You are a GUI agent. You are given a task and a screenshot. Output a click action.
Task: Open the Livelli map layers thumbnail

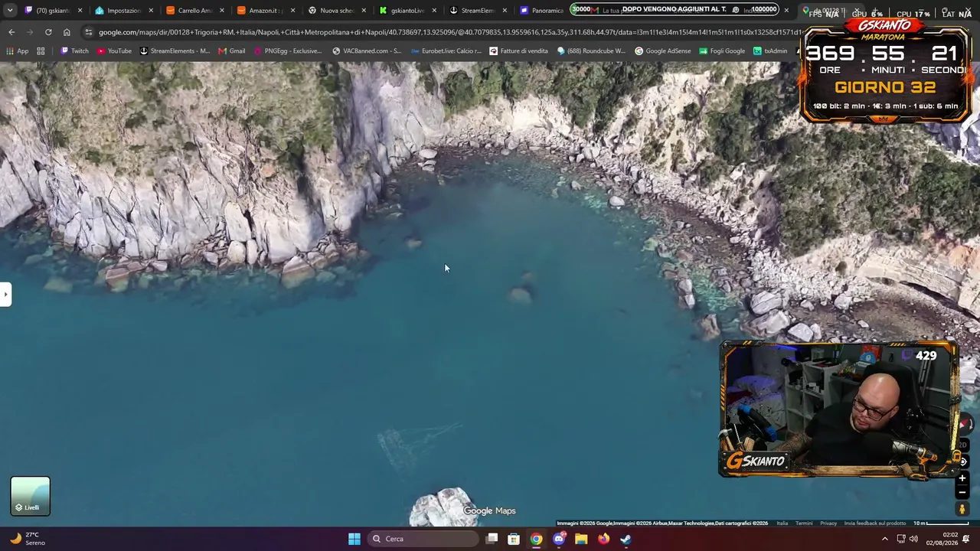click(x=31, y=496)
